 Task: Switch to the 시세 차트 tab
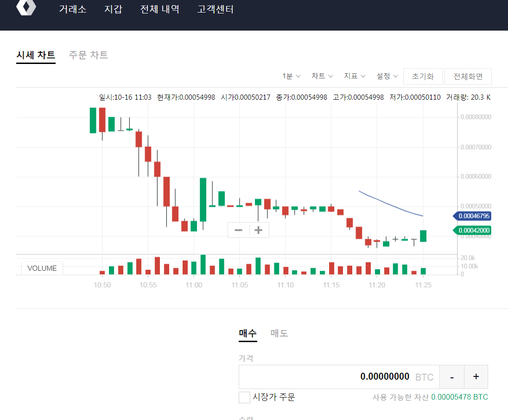click(x=36, y=55)
